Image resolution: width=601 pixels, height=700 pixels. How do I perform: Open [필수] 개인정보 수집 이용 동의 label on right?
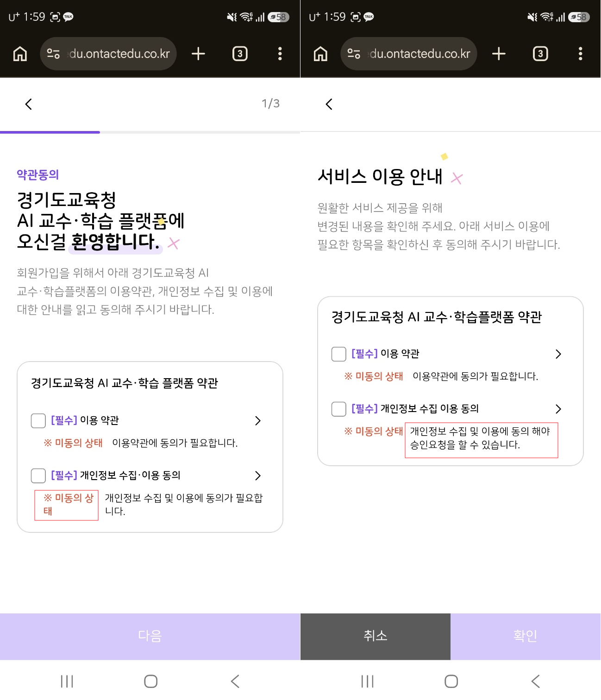[415, 409]
